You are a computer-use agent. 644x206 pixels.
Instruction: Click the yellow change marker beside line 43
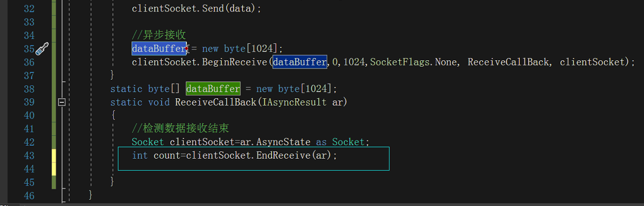[x=53, y=162]
